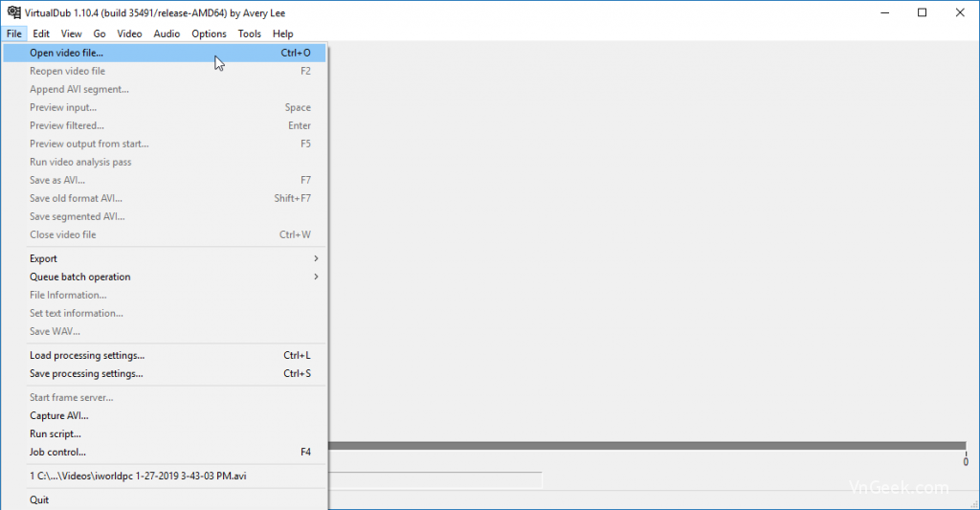Choose Capture AVI... entry
The width and height of the screenshot is (980, 510).
click(x=165, y=415)
